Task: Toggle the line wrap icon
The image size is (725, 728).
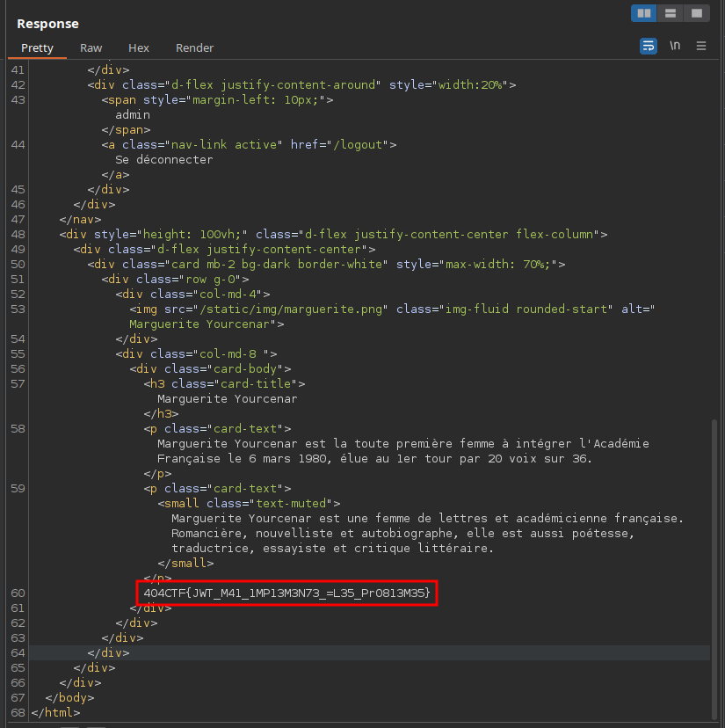Action: pos(648,46)
